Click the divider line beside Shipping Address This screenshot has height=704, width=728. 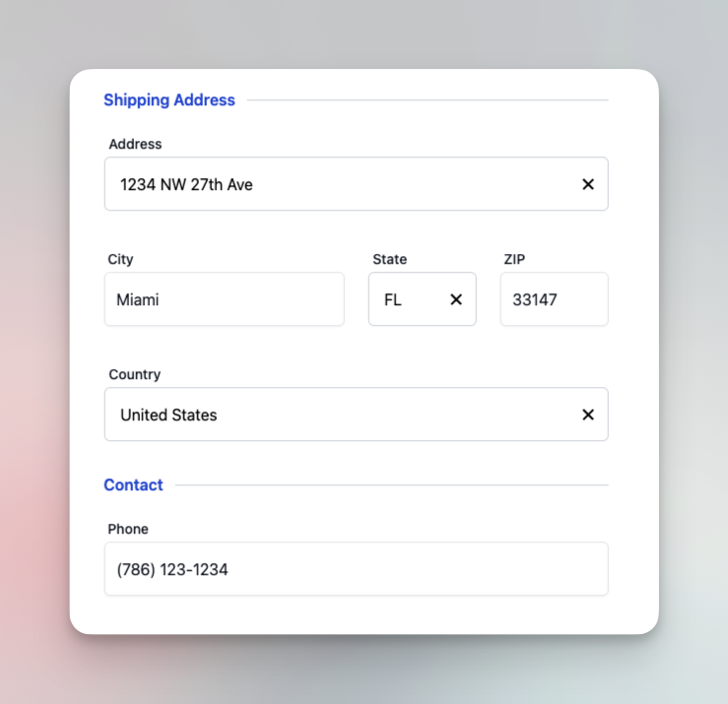point(427,99)
